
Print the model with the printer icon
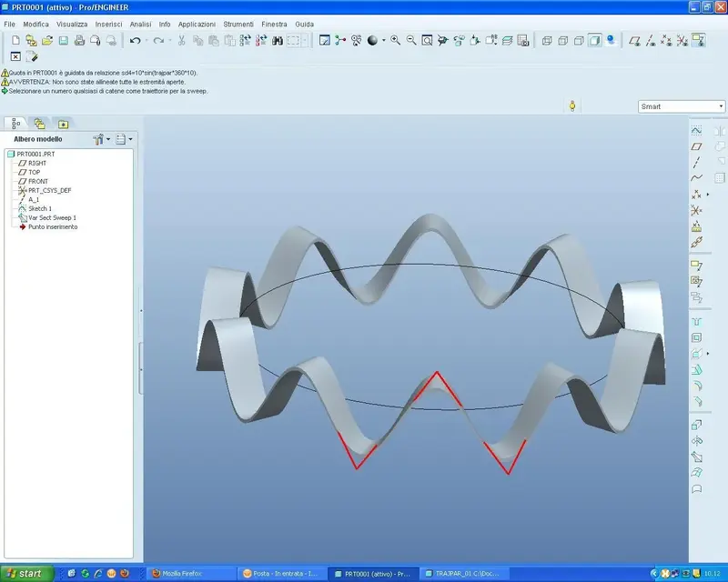click(x=79, y=40)
